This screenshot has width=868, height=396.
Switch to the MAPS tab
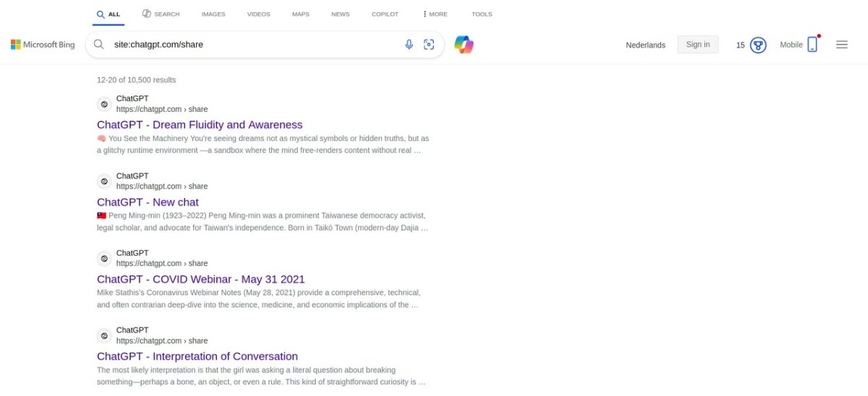click(301, 14)
